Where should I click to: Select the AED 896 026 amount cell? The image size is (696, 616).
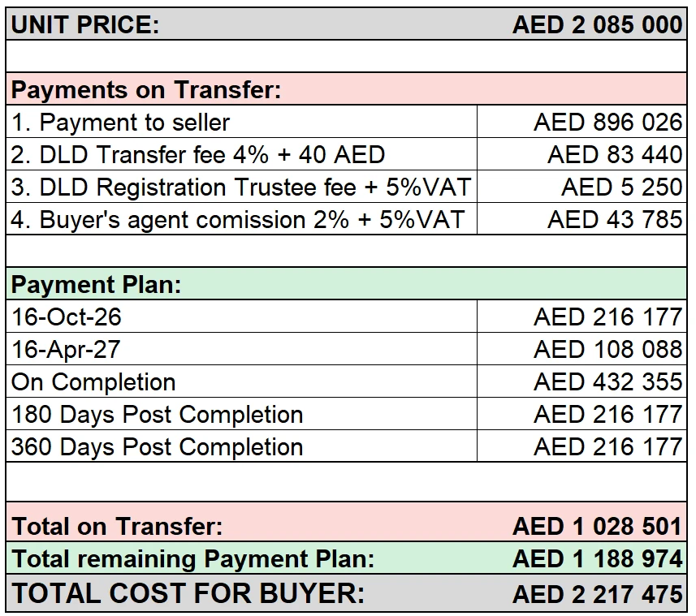[x=582, y=122]
